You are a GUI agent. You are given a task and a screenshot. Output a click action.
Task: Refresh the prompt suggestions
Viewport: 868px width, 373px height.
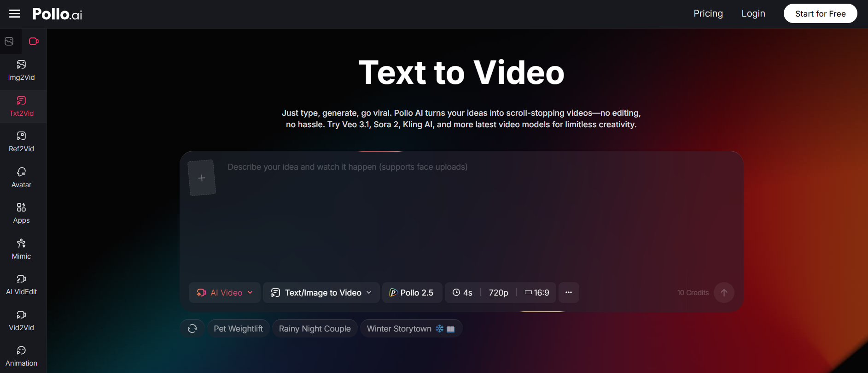click(192, 329)
